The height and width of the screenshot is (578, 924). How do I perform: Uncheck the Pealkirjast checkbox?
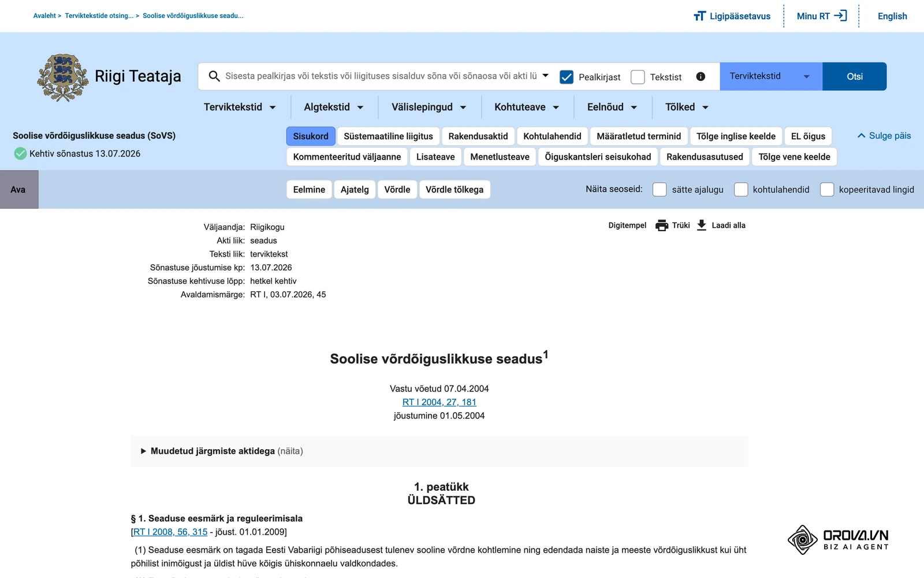click(x=567, y=77)
